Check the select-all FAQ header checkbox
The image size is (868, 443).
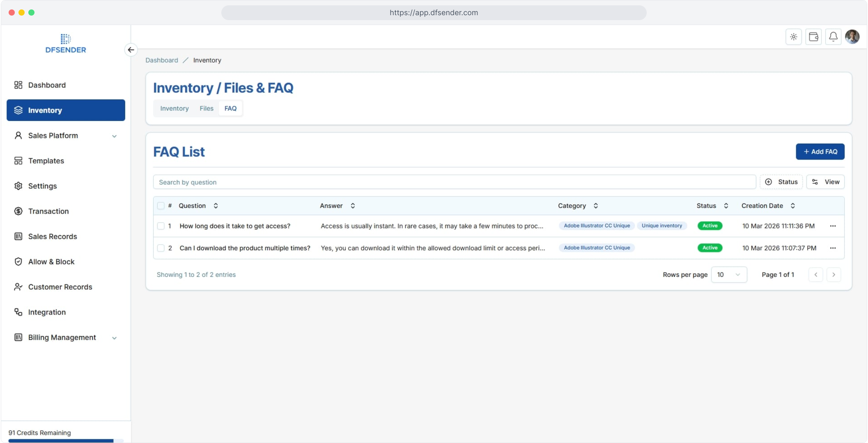point(161,206)
